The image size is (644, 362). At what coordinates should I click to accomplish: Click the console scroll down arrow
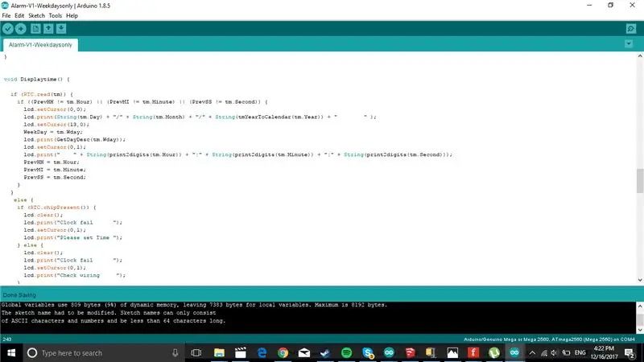[x=640, y=330]
